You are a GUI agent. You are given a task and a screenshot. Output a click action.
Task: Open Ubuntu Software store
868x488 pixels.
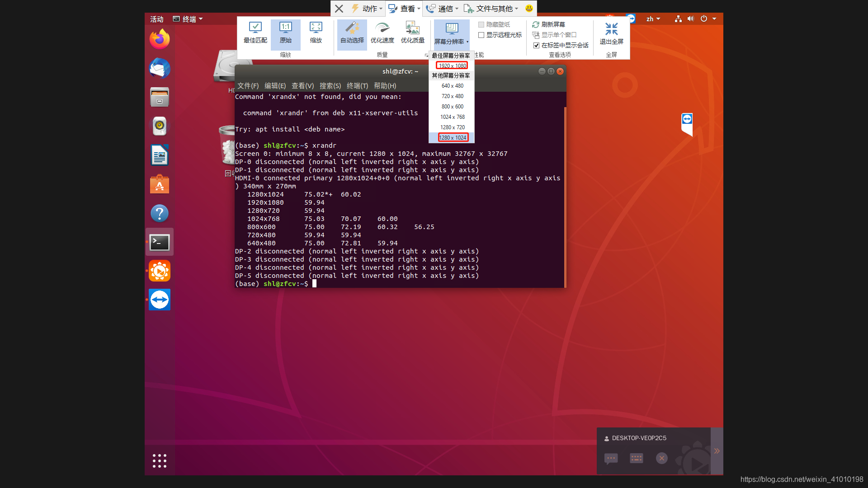coord(160,184)
